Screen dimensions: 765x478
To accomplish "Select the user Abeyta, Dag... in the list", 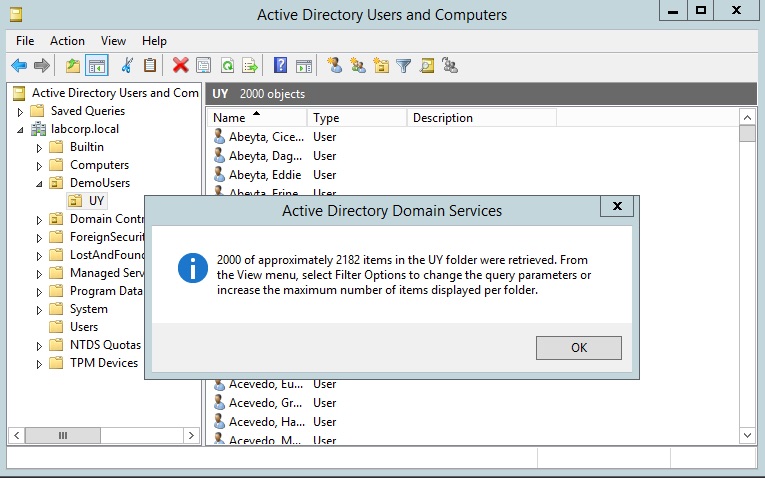I will click(x=265, y=156).
